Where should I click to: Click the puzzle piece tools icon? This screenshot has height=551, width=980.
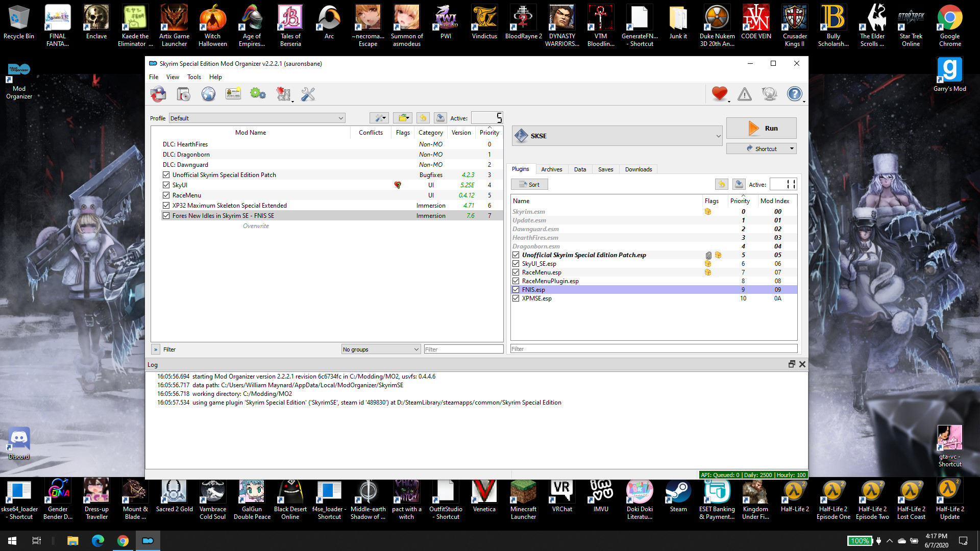[x=283, y=94]
